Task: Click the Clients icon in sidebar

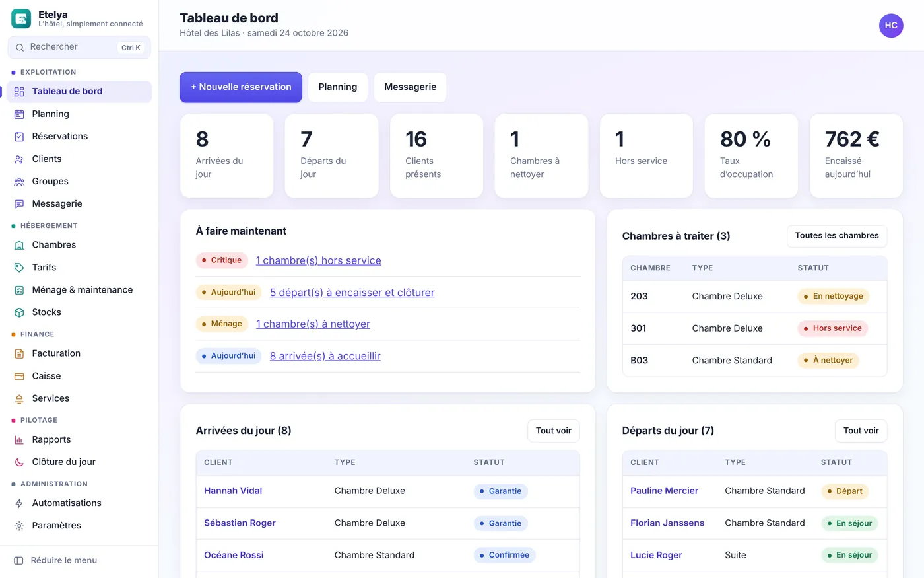Action: [19, 159]
